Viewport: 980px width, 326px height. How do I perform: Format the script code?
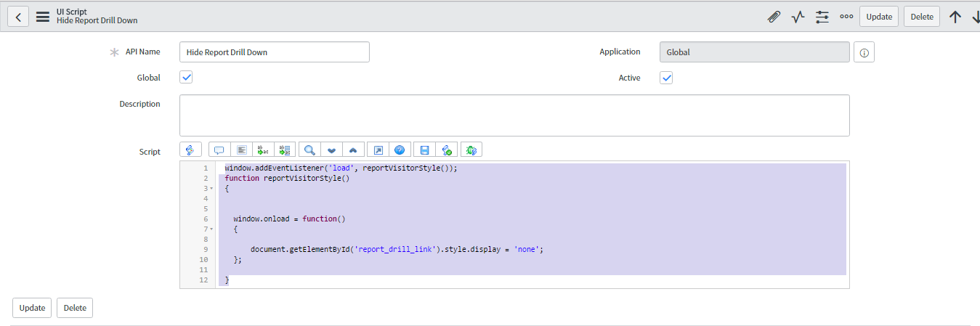(242, 150)
